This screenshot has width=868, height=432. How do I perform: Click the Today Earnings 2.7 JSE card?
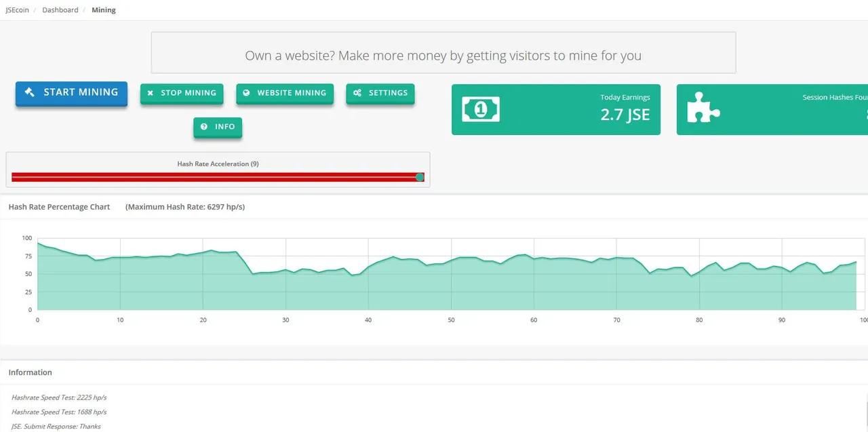click(x=556, y=110)
